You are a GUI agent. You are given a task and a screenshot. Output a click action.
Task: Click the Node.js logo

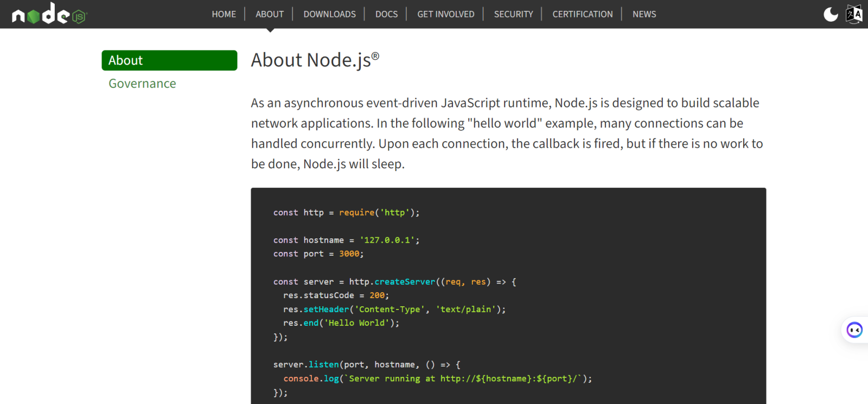point(49,14)
